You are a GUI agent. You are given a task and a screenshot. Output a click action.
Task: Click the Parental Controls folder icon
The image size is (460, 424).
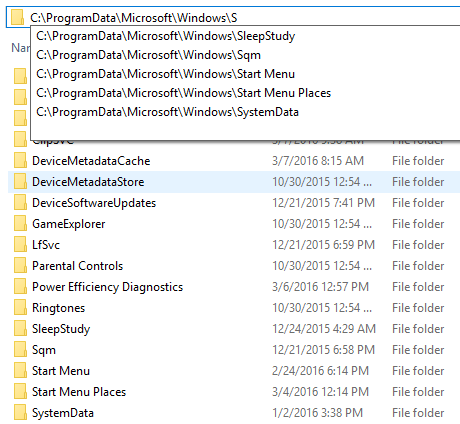[20, 266]
